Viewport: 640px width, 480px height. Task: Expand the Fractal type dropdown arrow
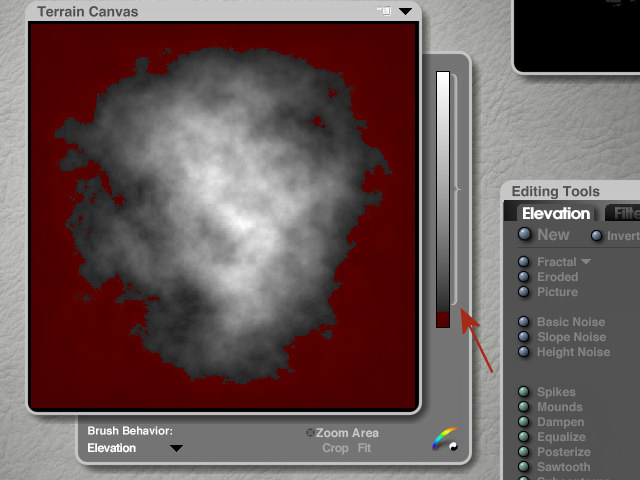tap(586, 261)
